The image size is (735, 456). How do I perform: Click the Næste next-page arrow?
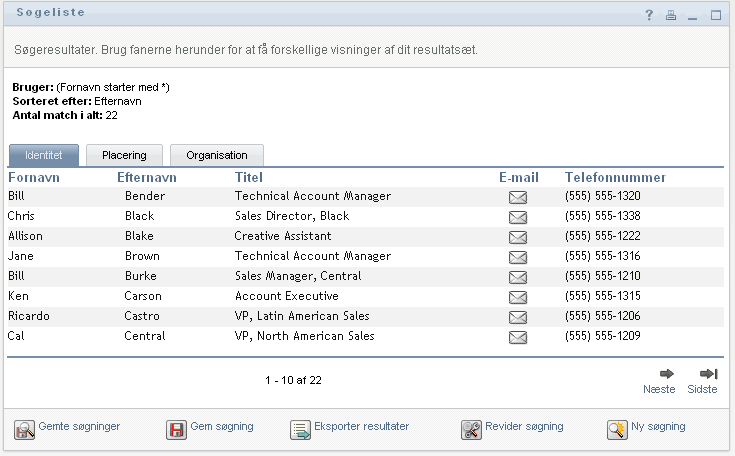pyautogui.click(x=659, y=374)
